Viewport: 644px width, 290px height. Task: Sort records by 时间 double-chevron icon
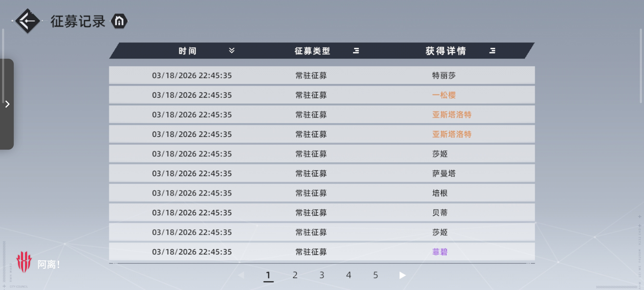pos(232,50)
